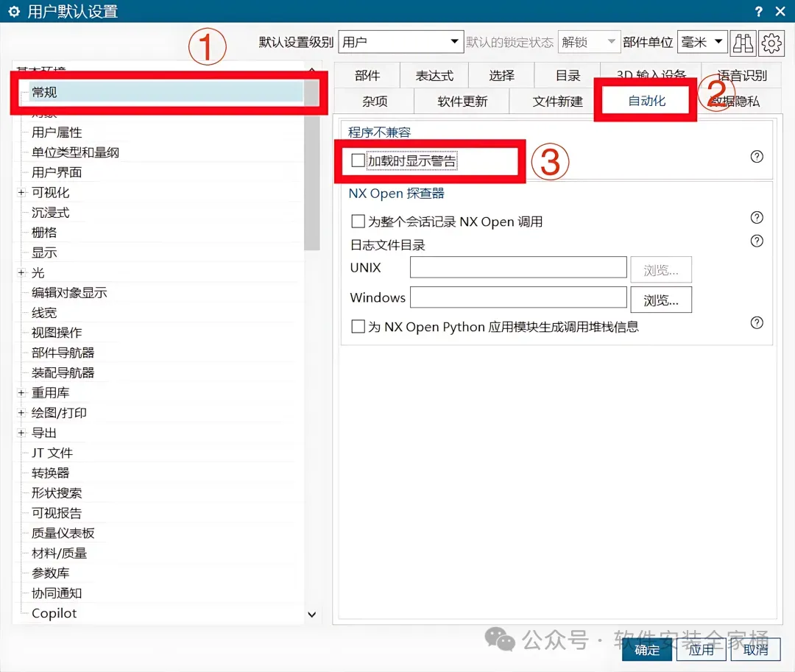Select 常规 in the tree
The image size is (795, 672).
click(44, 92)
